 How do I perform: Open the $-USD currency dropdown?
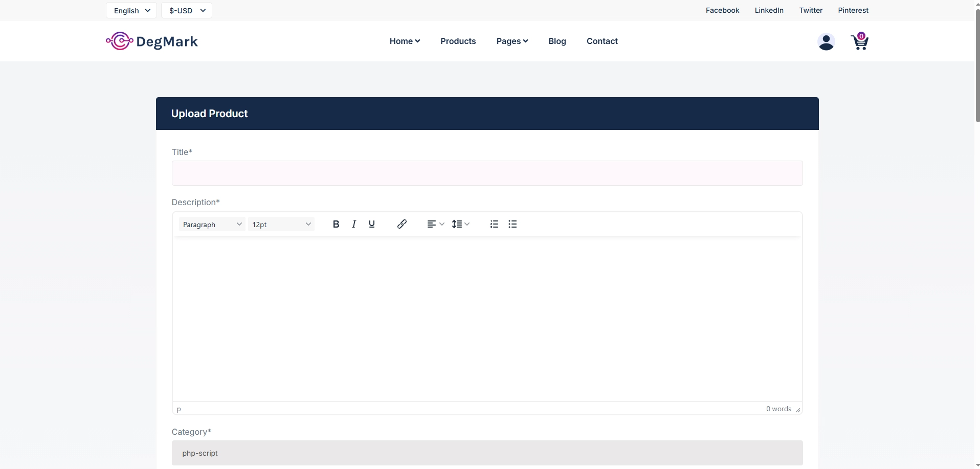tap(187, 10)
